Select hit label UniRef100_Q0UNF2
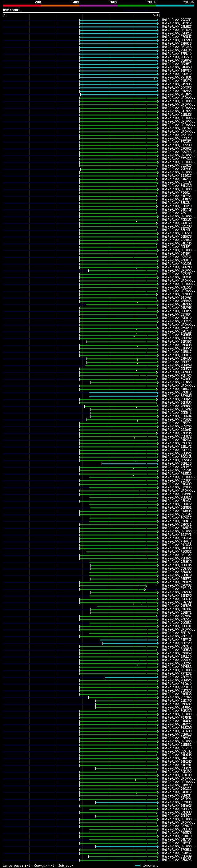The image size is (197, 868). pos(177,392)
